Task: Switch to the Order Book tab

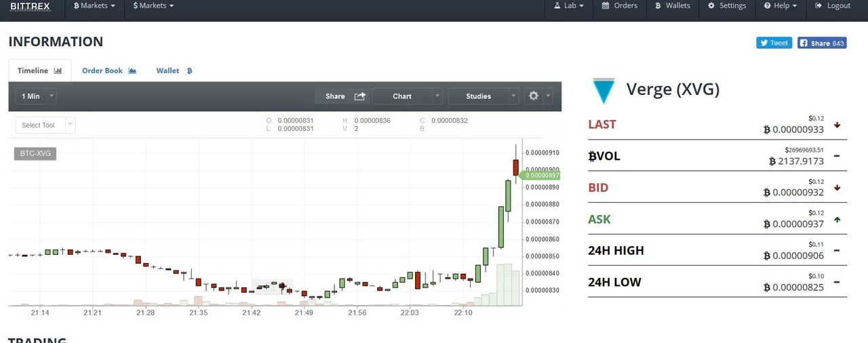Action: tap(109, 70)
